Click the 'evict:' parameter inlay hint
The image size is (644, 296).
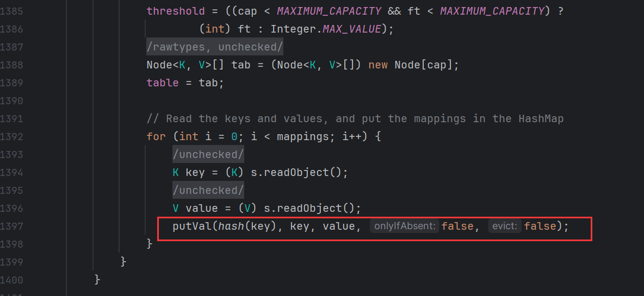pyautogui.click(x=505, y=226)
